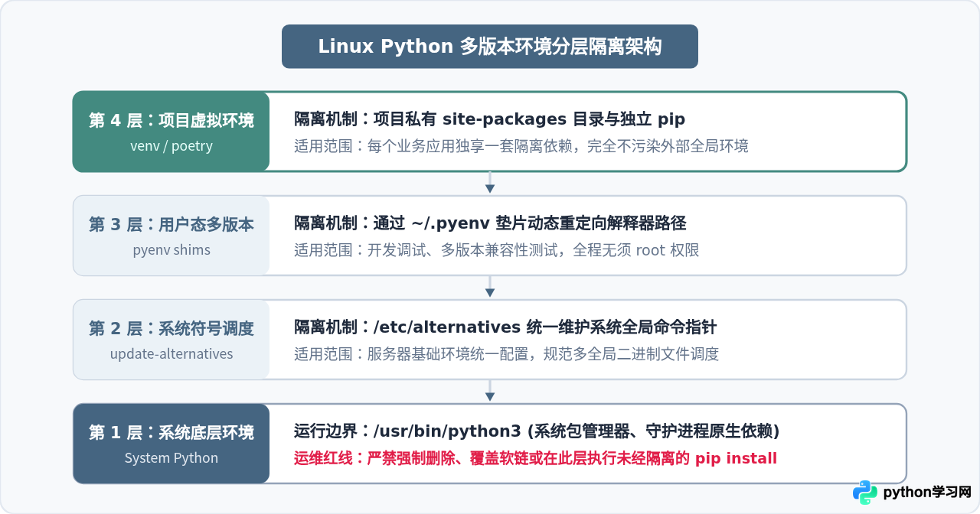This screenshot has width=980, height=514.
Task: Click '适用范围：开发调试、多版本兼容性测试' line
Action: pyautogui.click(x=497, y=250)
